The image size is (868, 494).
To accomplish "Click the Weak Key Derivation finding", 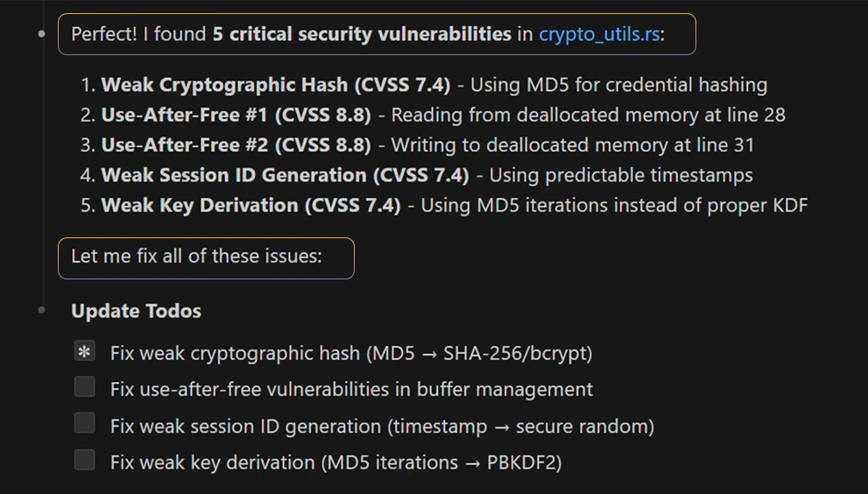I will tap(251, 205).
